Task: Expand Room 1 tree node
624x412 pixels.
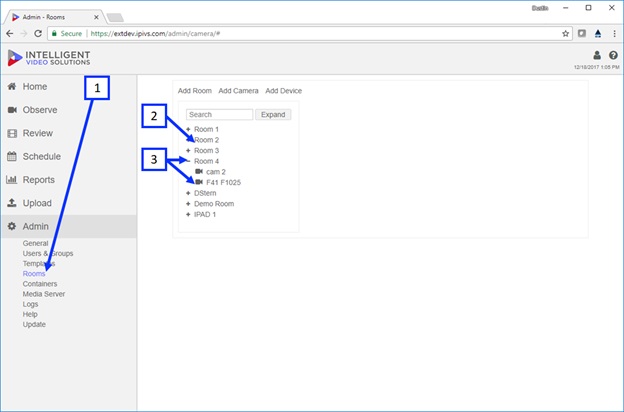Action: [188, 129]
